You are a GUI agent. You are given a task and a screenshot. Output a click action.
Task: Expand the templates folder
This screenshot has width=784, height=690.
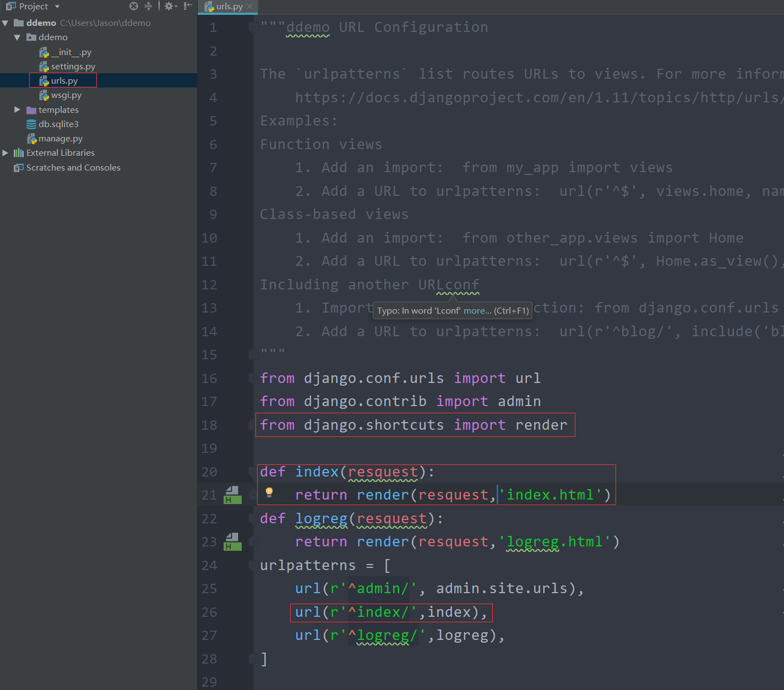click(x=17, y=109)
